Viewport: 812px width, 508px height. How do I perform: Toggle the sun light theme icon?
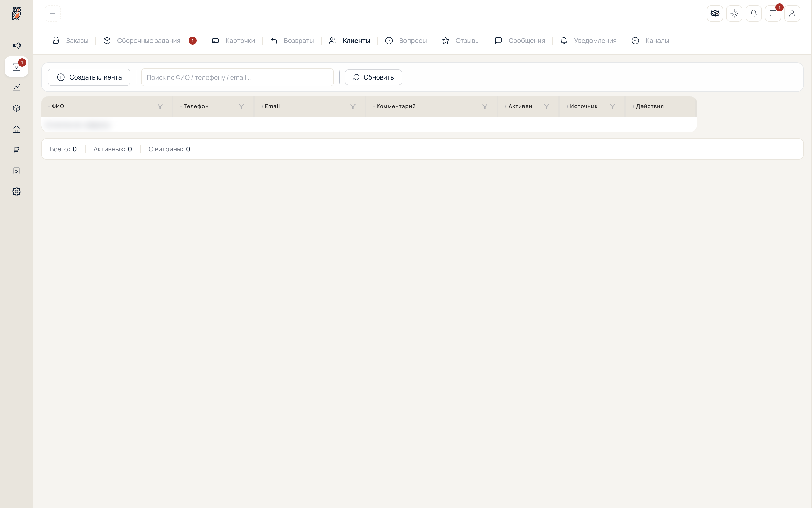(734, 13)
